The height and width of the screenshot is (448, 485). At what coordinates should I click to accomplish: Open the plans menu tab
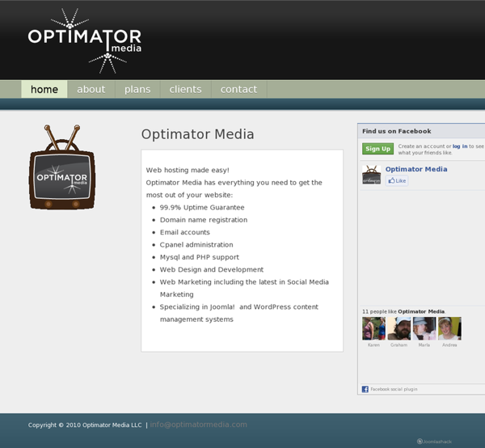(137, 89)
